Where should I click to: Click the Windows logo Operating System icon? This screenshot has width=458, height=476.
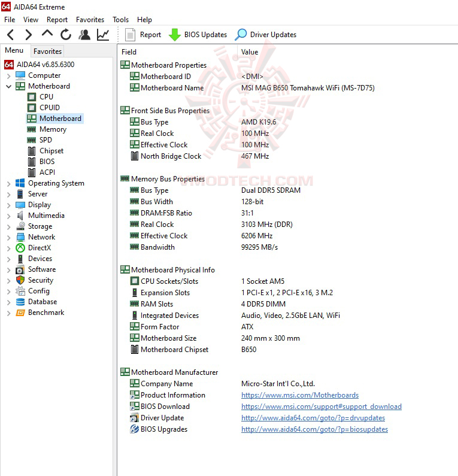click(20, 183)
